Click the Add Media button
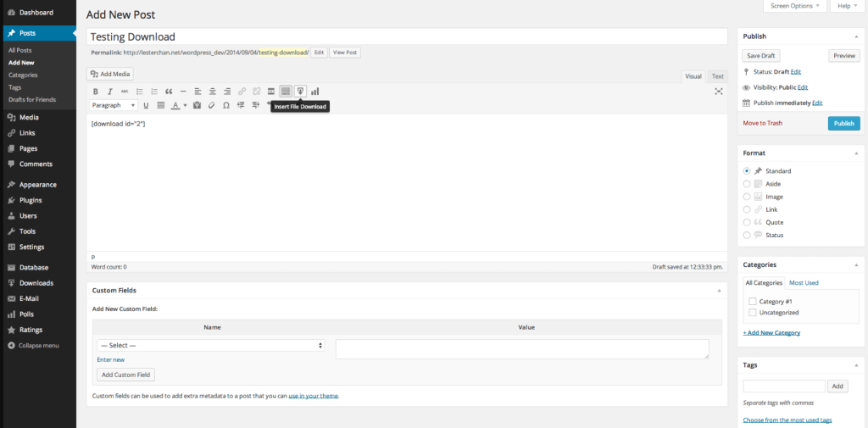Screen dimensions: 868x428 tap(110, 74)
